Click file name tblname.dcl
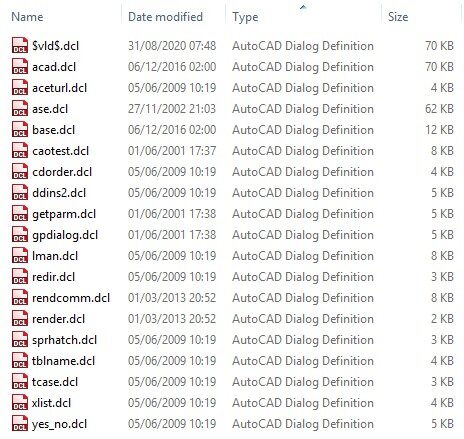Image resolution: width=464 pixels, height=439 pixels. [x=63, y=361]
